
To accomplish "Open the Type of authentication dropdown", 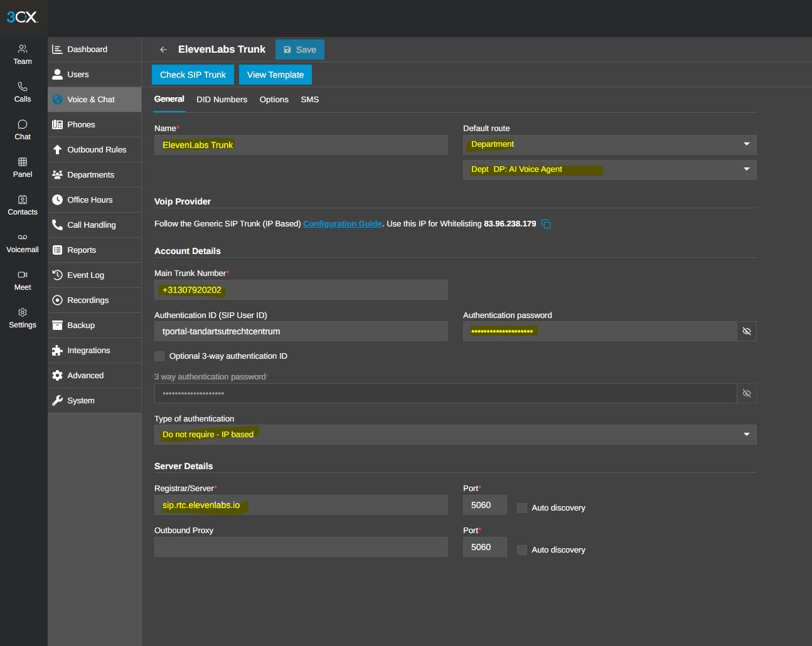I will 456,434.
